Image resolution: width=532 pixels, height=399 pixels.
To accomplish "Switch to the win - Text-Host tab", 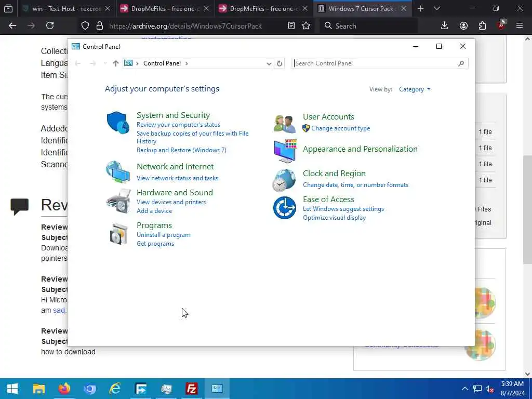I will (x=66, y=8).
